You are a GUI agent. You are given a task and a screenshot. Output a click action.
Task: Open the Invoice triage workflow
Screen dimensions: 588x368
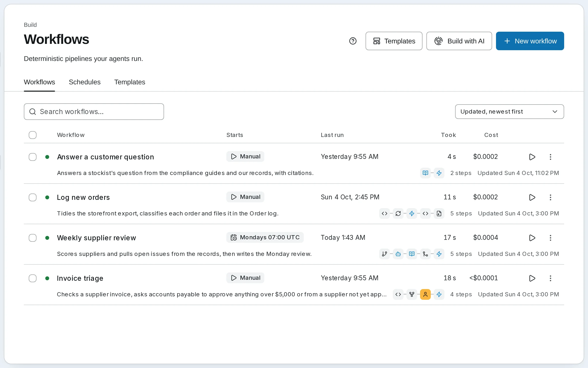80,278
